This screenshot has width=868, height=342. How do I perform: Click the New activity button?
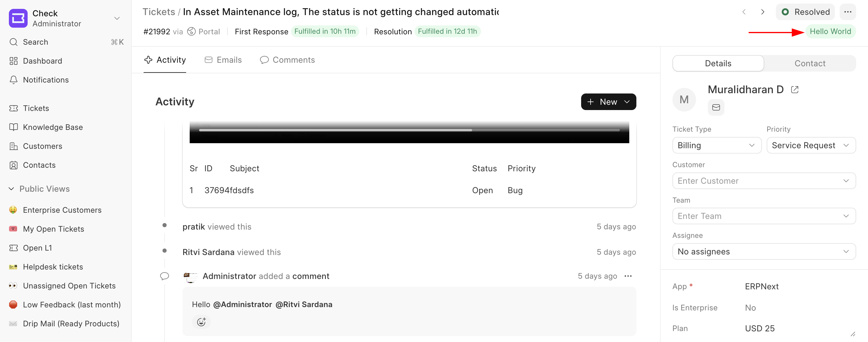point(608,102)
